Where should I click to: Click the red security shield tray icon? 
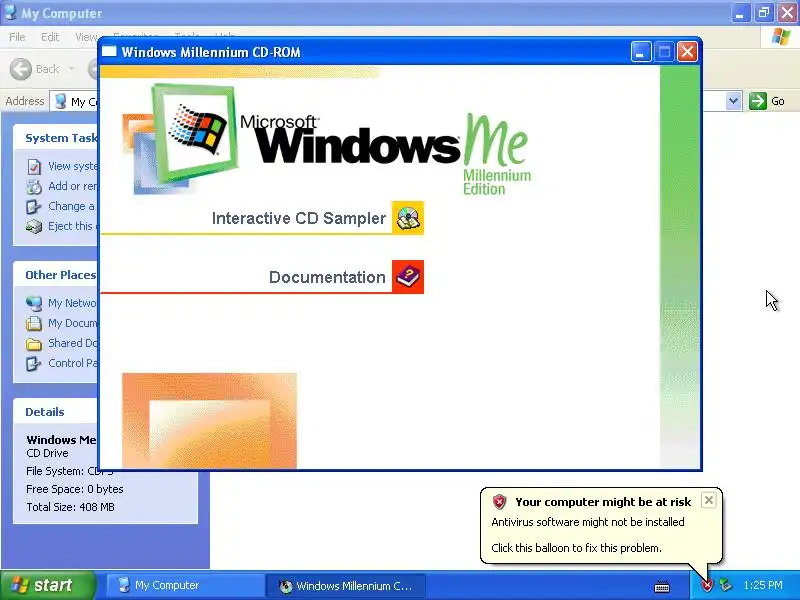707,585
